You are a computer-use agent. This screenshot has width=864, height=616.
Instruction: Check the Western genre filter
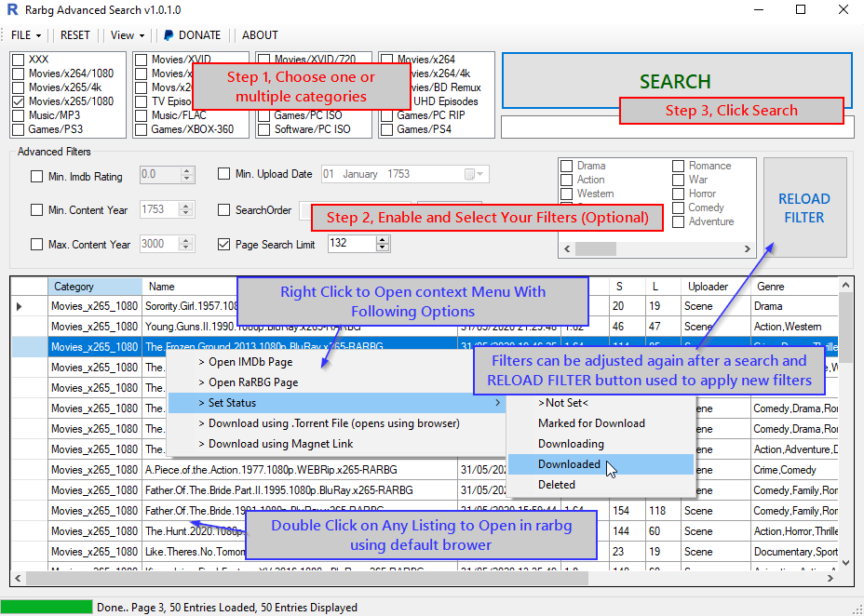pyautogui.click(x=566, y=194)
